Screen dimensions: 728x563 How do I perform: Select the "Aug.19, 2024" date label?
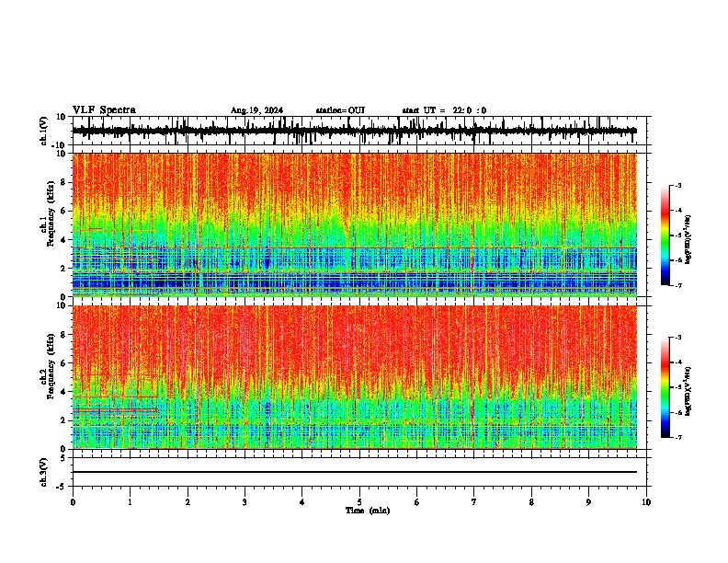pyautogui.click(x=256, y=110)
